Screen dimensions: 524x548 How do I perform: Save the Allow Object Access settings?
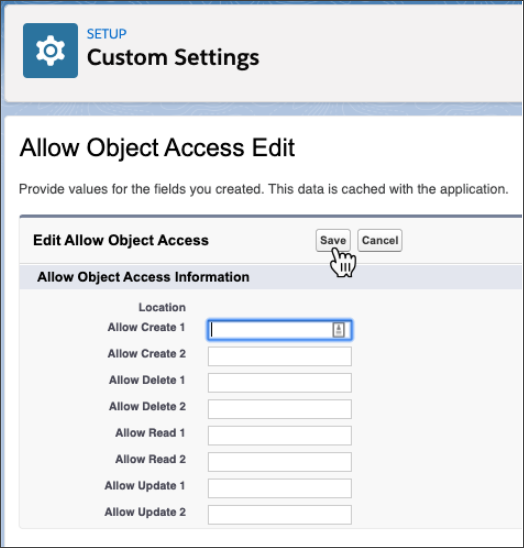click(333, 240)
